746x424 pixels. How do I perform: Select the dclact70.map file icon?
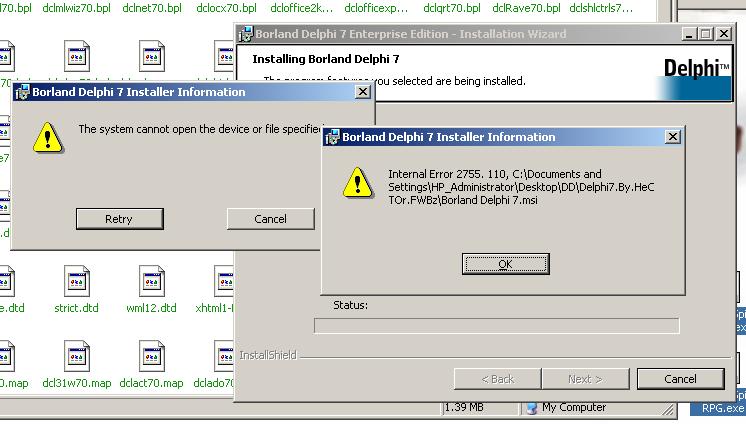tap(150, 357)
